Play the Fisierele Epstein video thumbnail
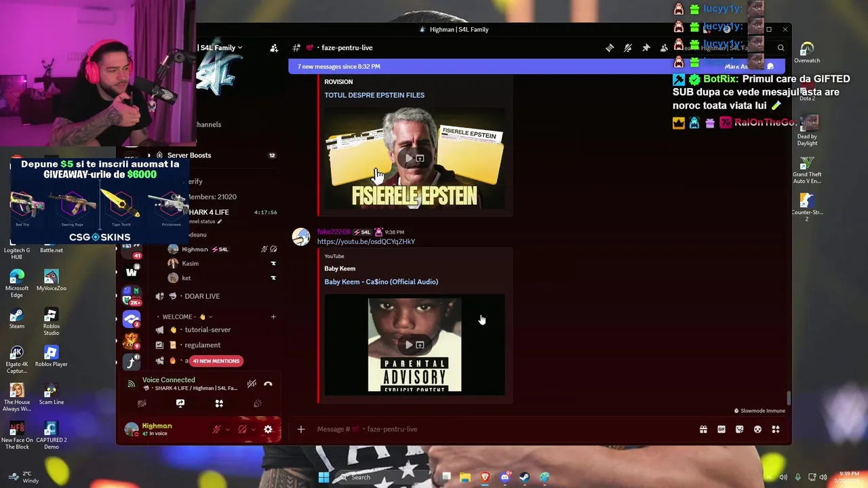The image size is (868, 488). (414, 159)
